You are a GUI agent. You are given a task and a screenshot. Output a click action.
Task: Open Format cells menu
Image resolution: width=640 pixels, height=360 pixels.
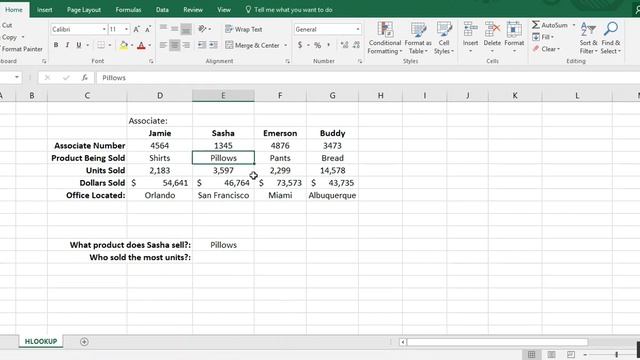(x=514, y=38)
